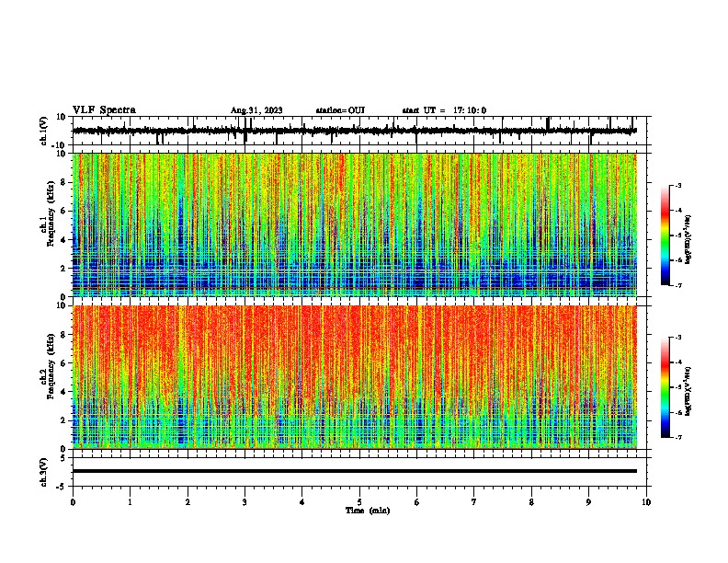Click the ch.1 color bar PSD label
The width and height of the screenshot is (728, 563).
688,240
